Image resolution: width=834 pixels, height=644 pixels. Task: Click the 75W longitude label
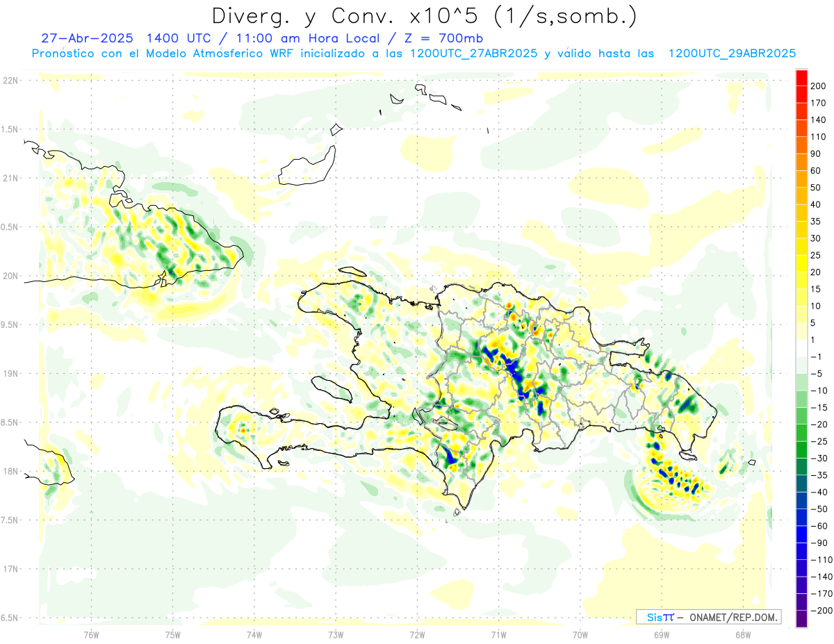pos(173,634)
